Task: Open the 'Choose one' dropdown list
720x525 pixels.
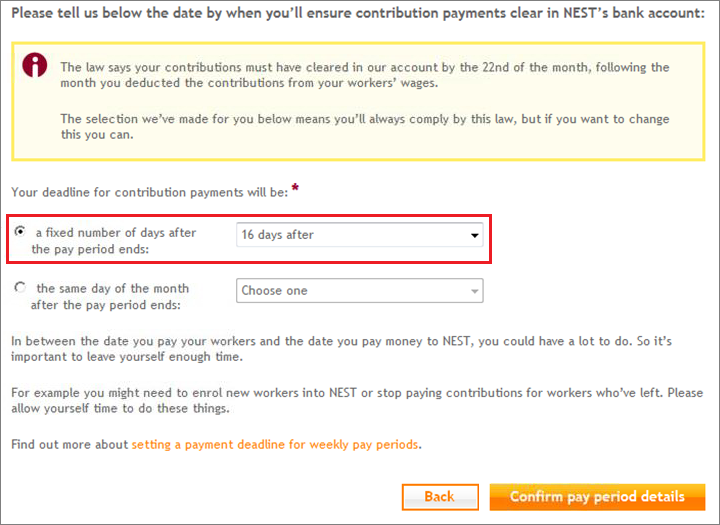Action: tap(360, 290)
